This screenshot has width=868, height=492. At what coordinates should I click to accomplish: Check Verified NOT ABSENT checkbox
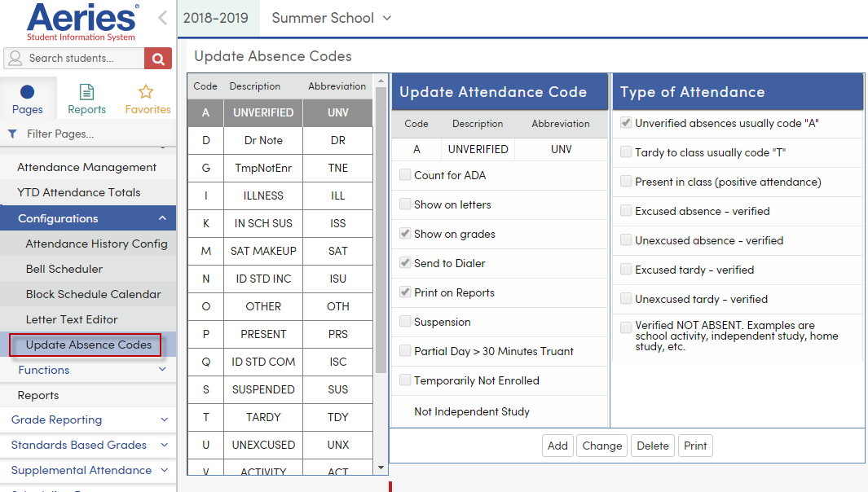626,327
